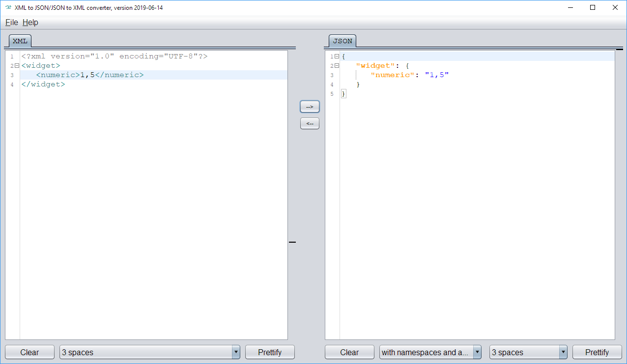
Task: Open the 'with namespaces' conversion mode dropdown
Action: click(x=477, y=352)
